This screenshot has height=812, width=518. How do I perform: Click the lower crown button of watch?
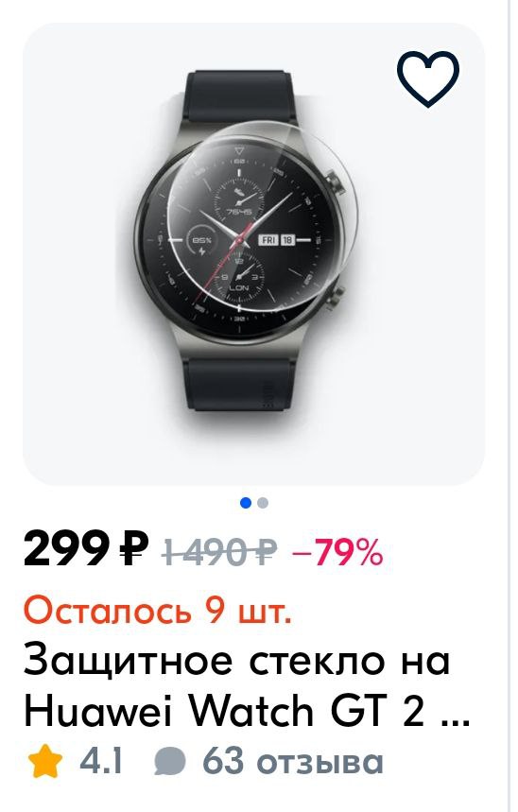[x=337, y=299]
